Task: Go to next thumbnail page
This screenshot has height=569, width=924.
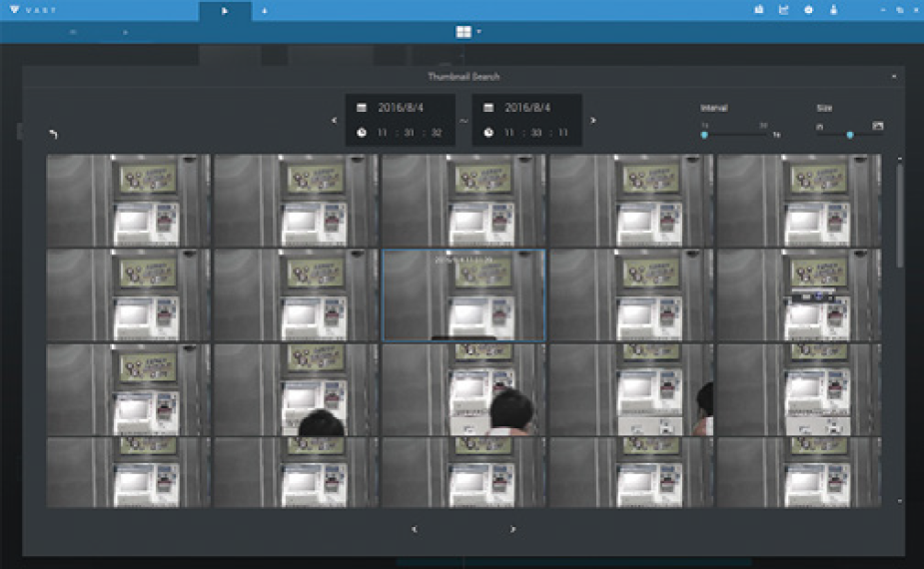Action: pyautogui.click(x=513, y=530)
